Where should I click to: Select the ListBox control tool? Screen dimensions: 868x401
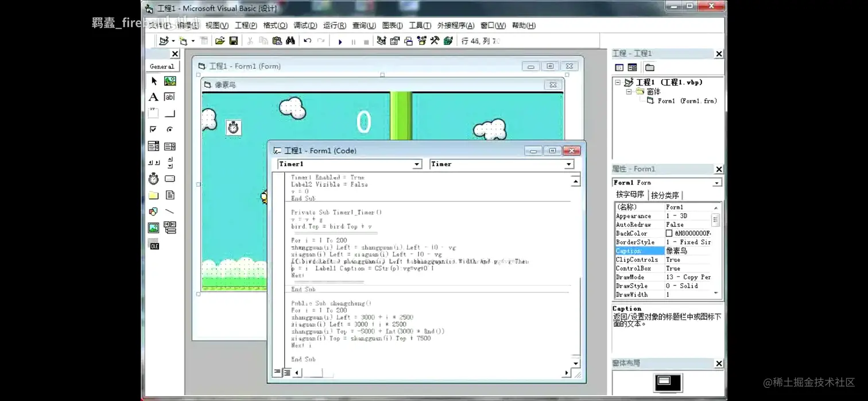pyautogui.click(x=170, y=146)
